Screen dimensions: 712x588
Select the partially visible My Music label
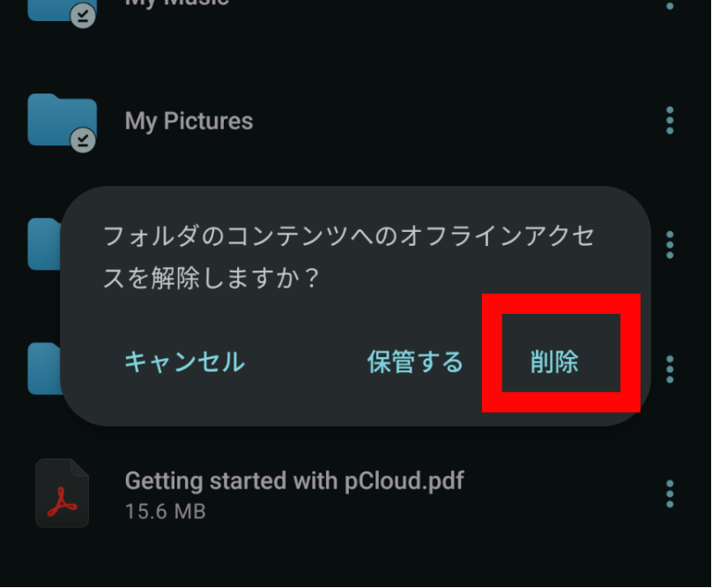[177, 4]
